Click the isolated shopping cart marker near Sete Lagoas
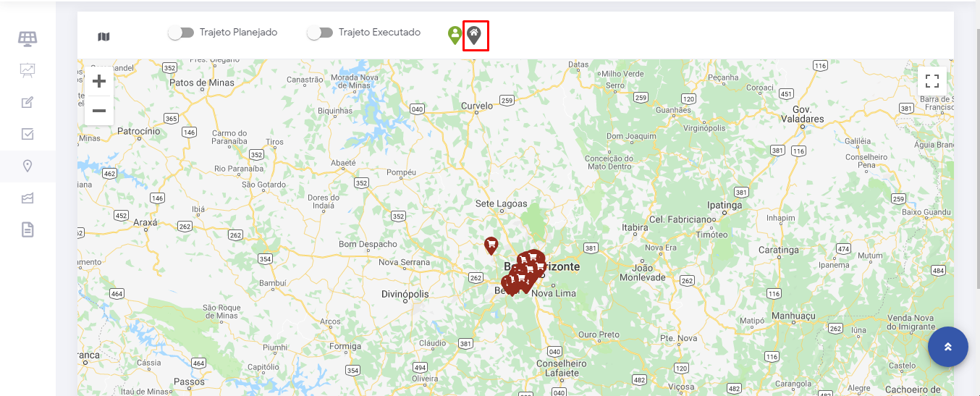Image resolution: width=980 pixels, height=396 pixels. tap(491, 246)
